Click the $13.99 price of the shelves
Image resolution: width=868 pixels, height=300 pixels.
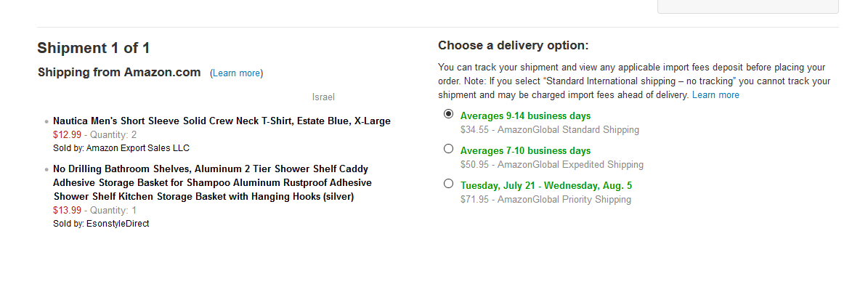[x=67, y=211]
